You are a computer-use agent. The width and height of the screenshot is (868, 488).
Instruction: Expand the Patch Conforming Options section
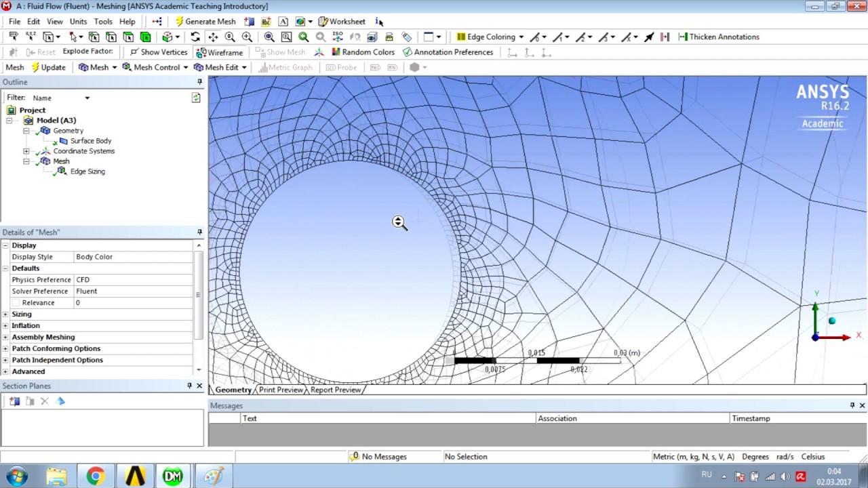[x=5, y=348]
